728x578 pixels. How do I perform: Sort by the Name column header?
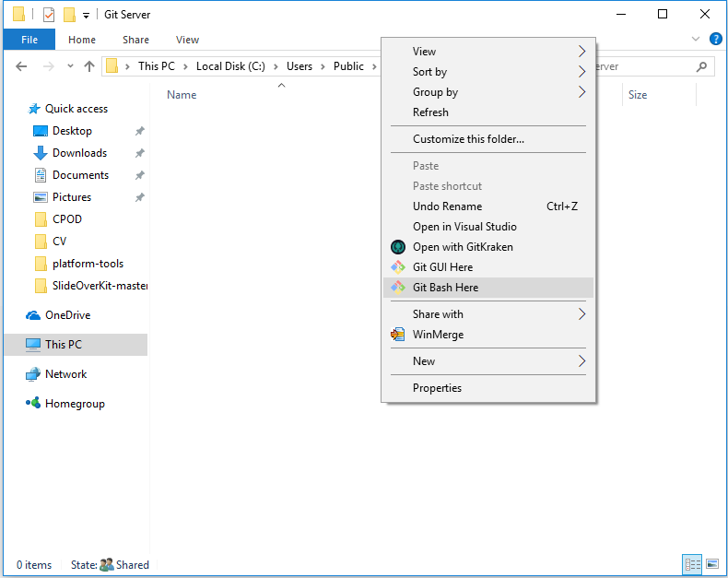coord(182,95)
